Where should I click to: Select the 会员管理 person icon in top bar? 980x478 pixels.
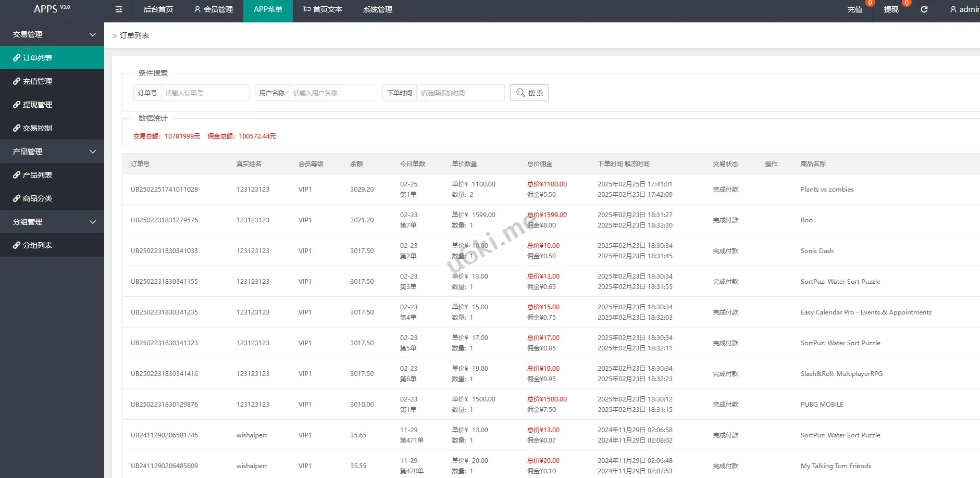coord(197,9)
